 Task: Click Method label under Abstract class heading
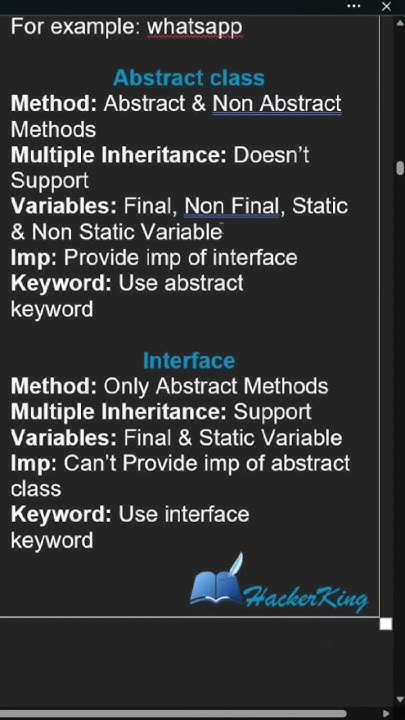(x=54, y=103)
